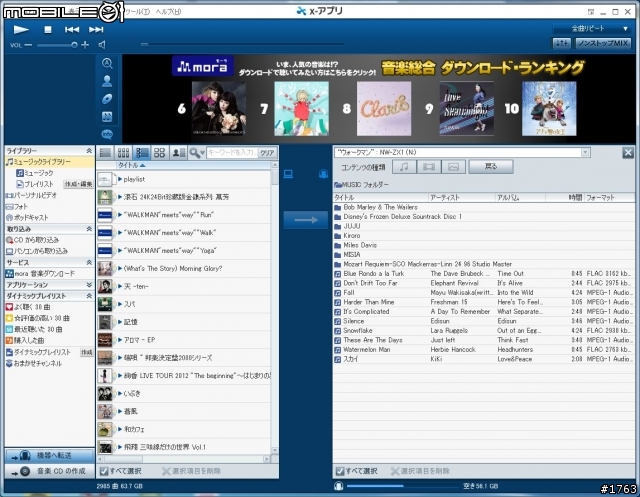Screen dimensions: 640x497
Task: Select CD から取り込み
Action: coord(33,240)
